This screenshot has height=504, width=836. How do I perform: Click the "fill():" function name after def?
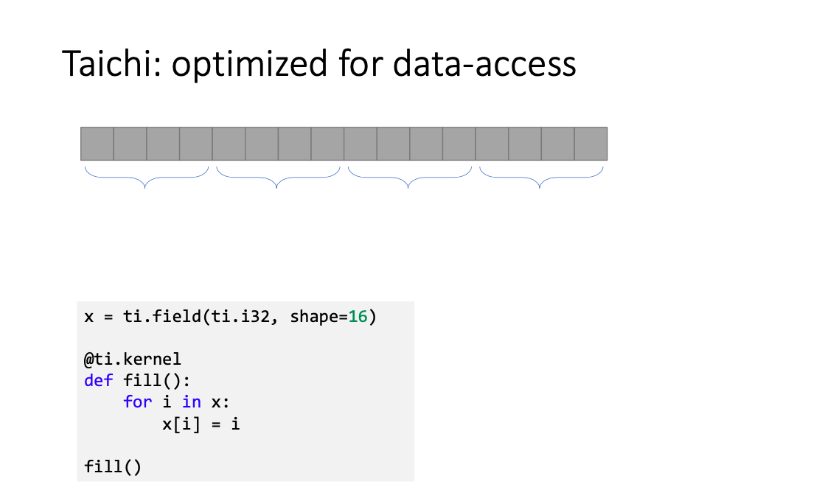tap(157, 380)
